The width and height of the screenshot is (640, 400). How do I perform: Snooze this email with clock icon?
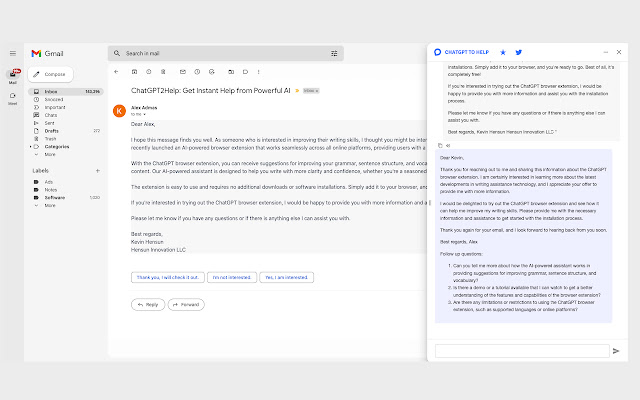pos(197,72)
